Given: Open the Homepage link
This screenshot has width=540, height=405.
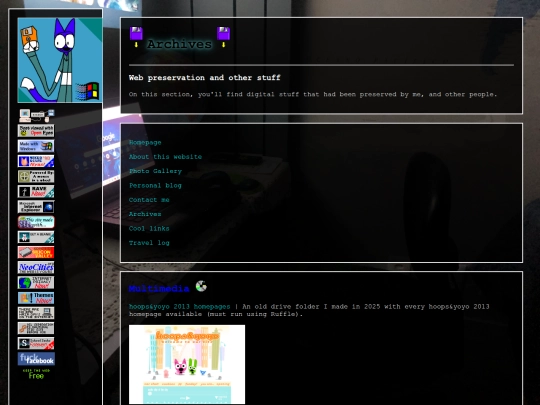Looking at the screenshot, I should point(145,143).
